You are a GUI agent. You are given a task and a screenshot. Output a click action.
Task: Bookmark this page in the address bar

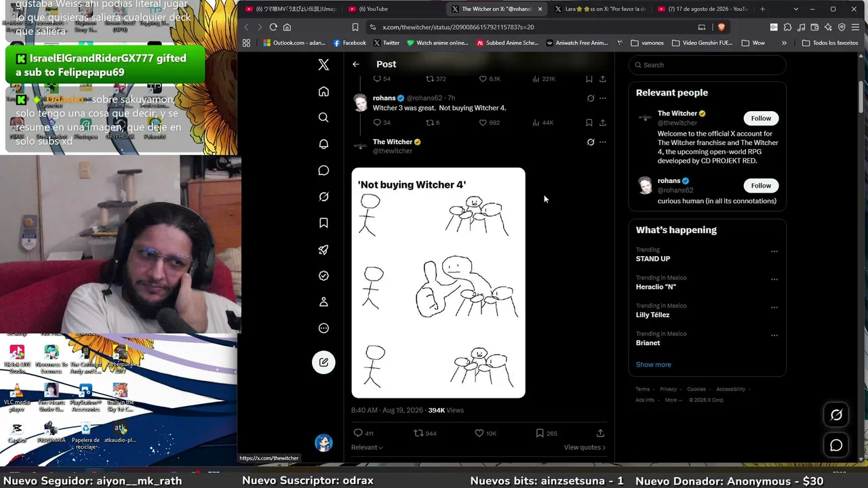coord(355,27)
